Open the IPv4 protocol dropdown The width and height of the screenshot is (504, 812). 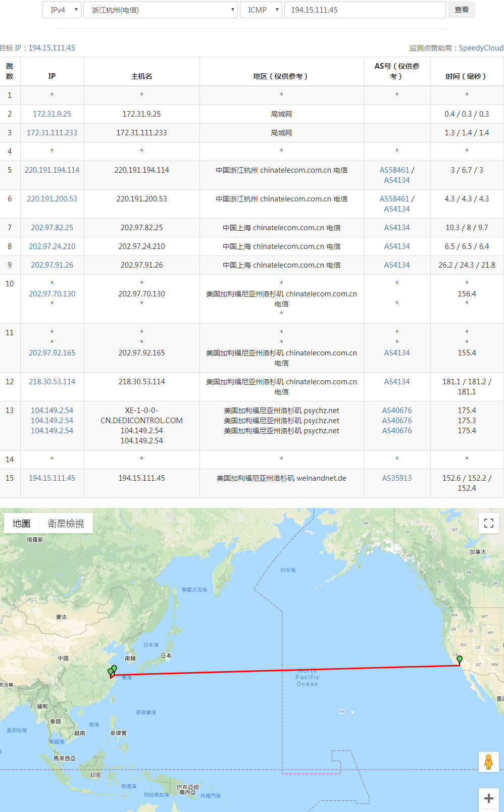point(62,10)
